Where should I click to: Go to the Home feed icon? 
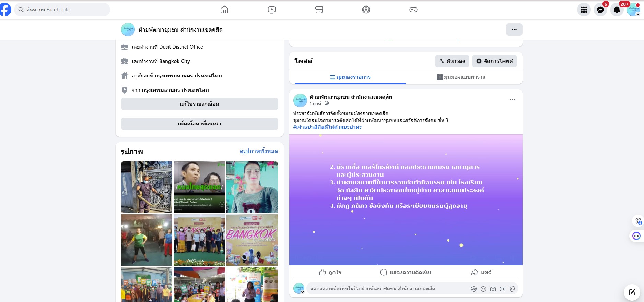(x=224, y=10)
